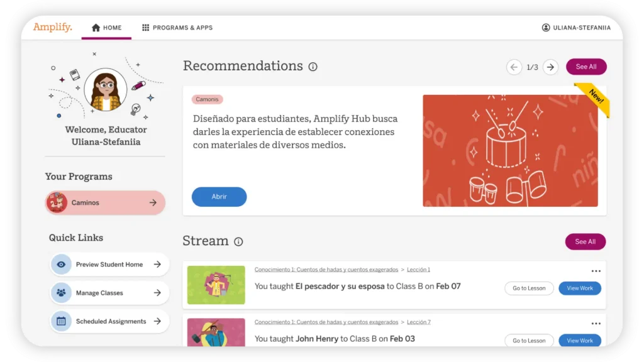Viewport: 644px width, 362px height.
Task: Go to next recommendation
Action: (550, 67)
